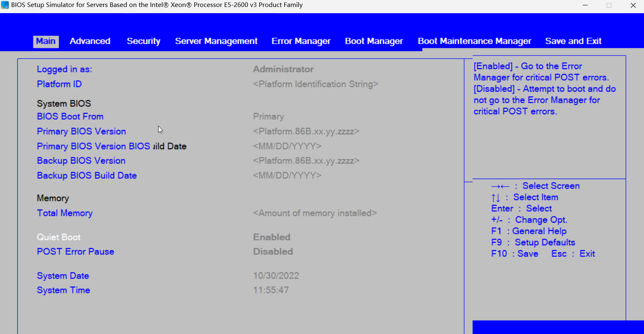This screenshot has height=334, width=644.
Task: Go to the Security tab
Action: [143, 41]
